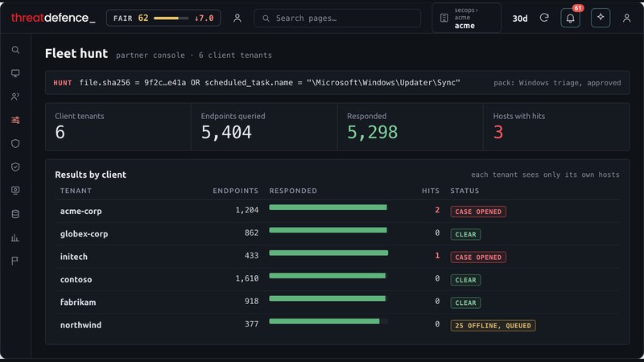Click the initech responded progress bar
Screen dimensions: 644x362
[x=328, y=253]
